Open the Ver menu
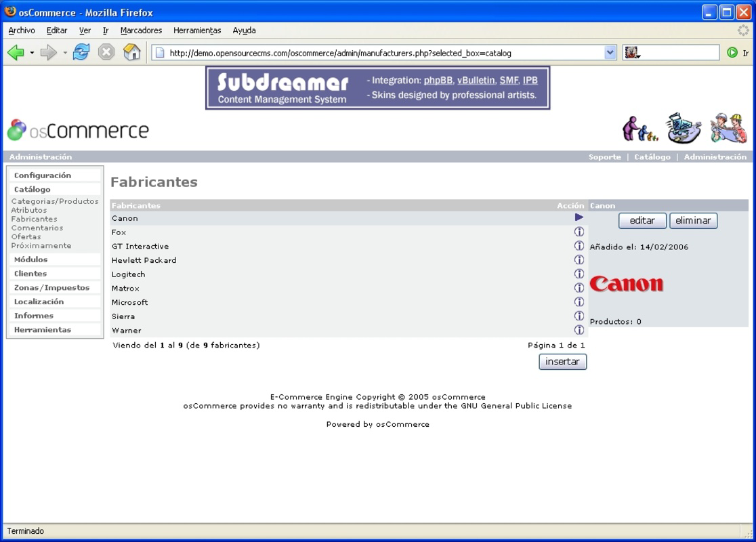Viewport: 756px width, 542px height. point(85,30)
